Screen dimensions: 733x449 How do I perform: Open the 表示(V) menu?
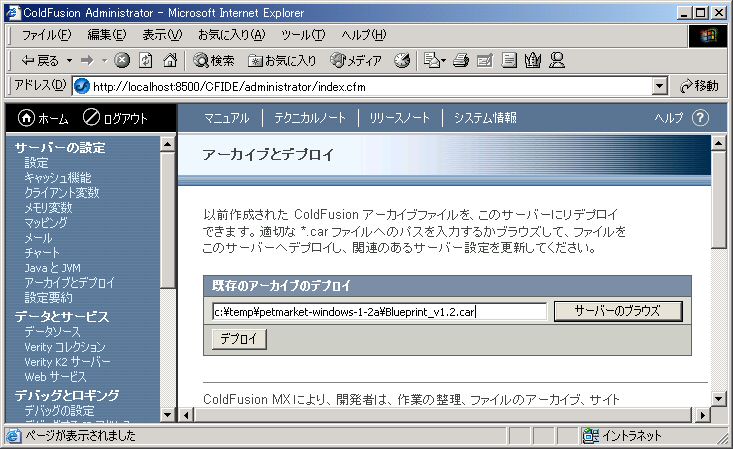(162, 35)
